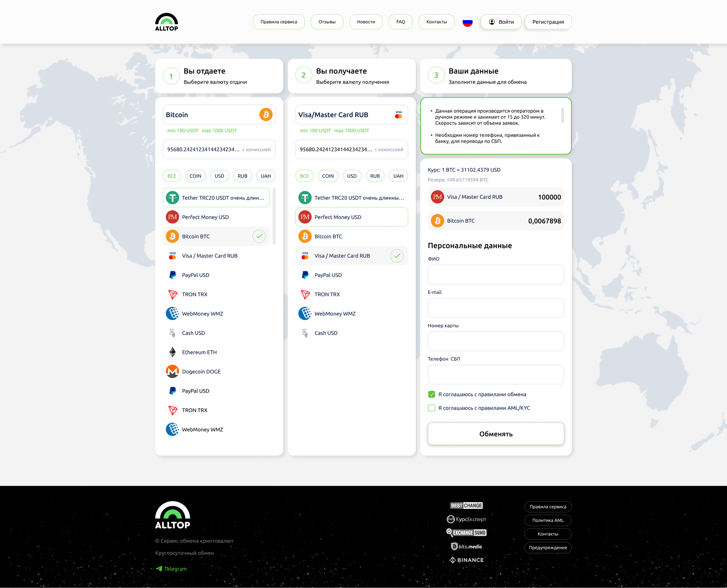The height and width of the screenshot is (588, 727).
Task: Select Dogecoin DOGE icon in give list
Action: [173, 371]
